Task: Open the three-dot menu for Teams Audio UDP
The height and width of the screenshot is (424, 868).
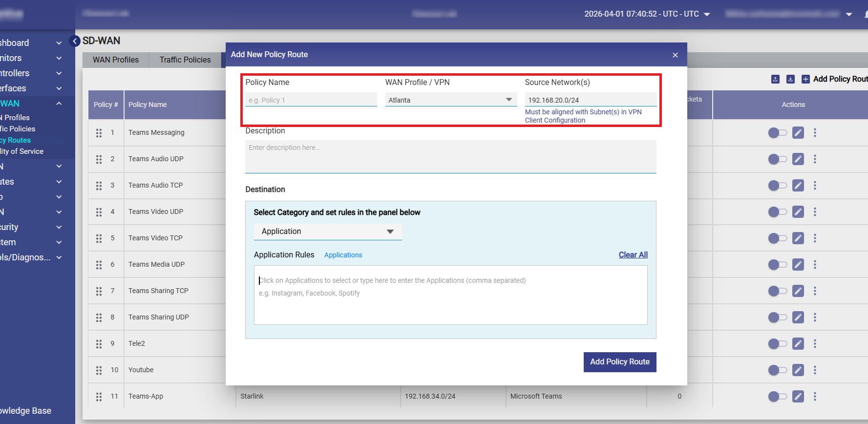Action: [x=814, y=159]
